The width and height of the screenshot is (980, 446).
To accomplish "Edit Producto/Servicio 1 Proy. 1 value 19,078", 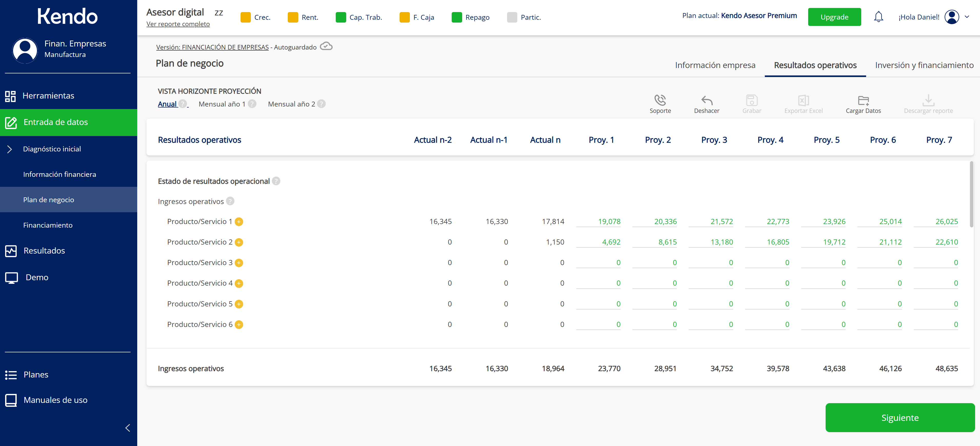I will [x=598, y=222].
